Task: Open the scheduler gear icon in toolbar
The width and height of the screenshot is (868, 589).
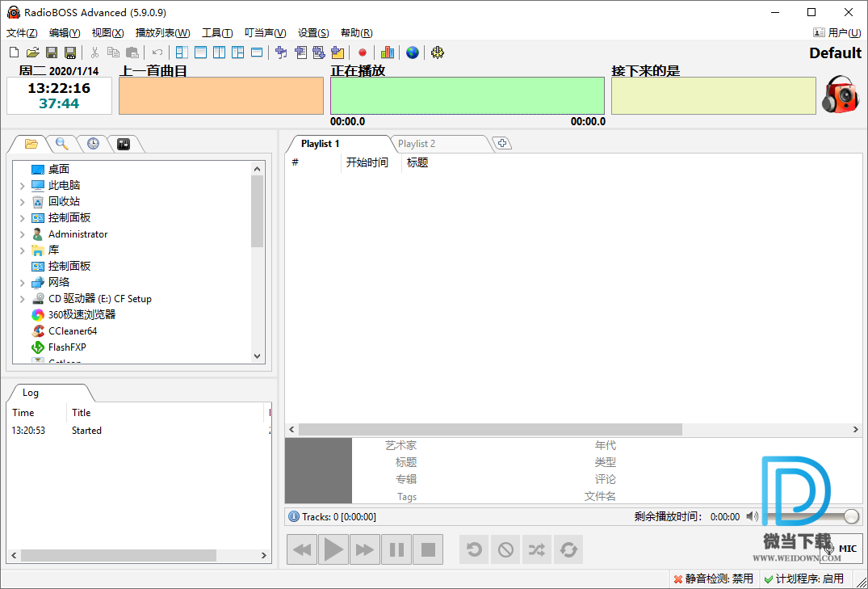Action: click(x=438, y=53)
